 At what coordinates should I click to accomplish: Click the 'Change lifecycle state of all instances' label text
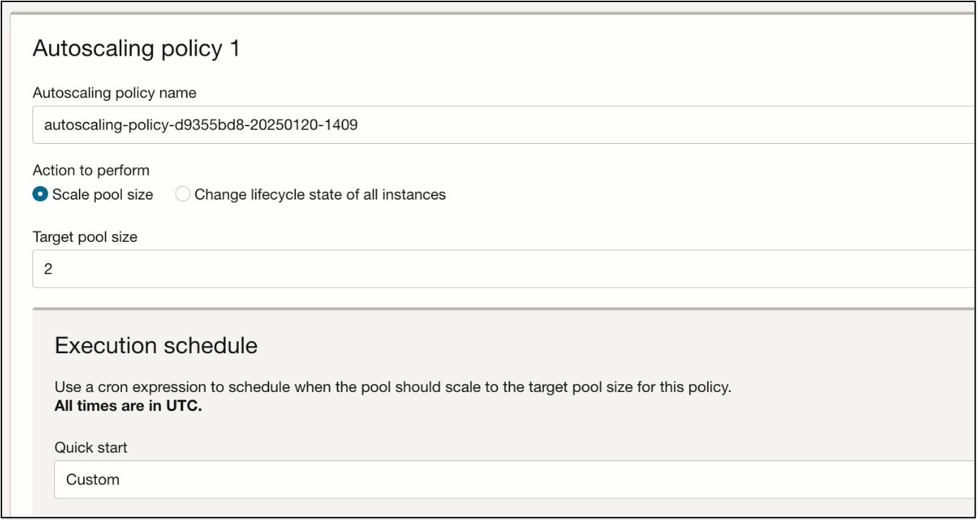[320, 195]
